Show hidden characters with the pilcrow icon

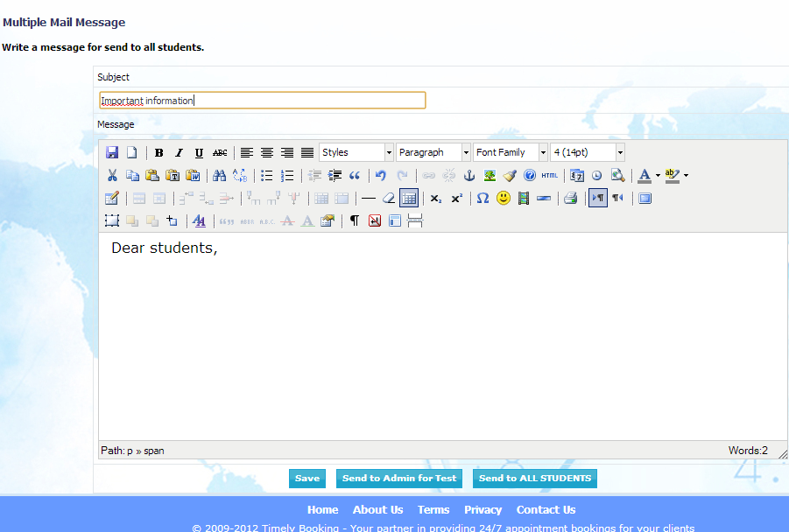pyautogui.click(x=355, y=220)
